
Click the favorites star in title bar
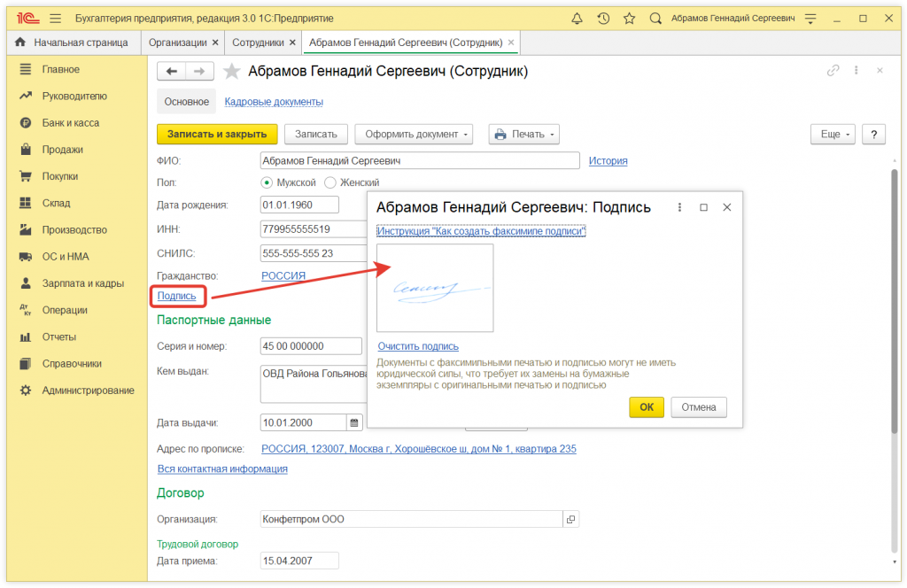pyautogui.click(x=629, y=19)
